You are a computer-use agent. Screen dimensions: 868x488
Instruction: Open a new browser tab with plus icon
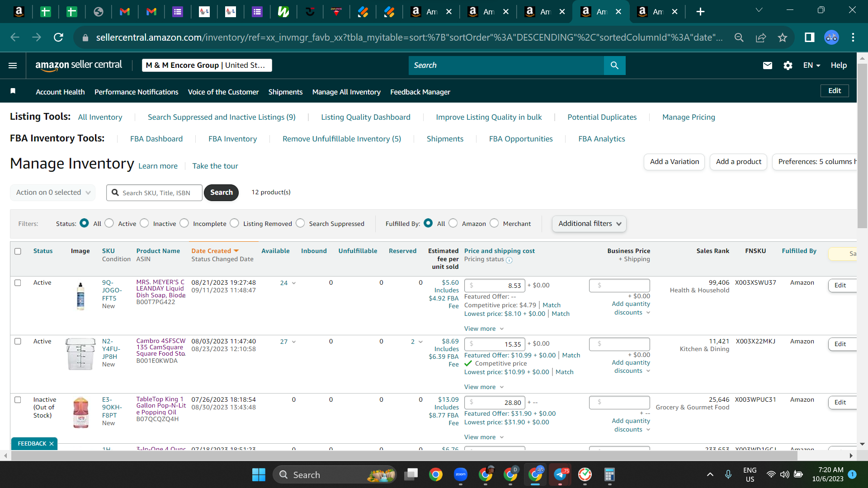tap(700, 12)
